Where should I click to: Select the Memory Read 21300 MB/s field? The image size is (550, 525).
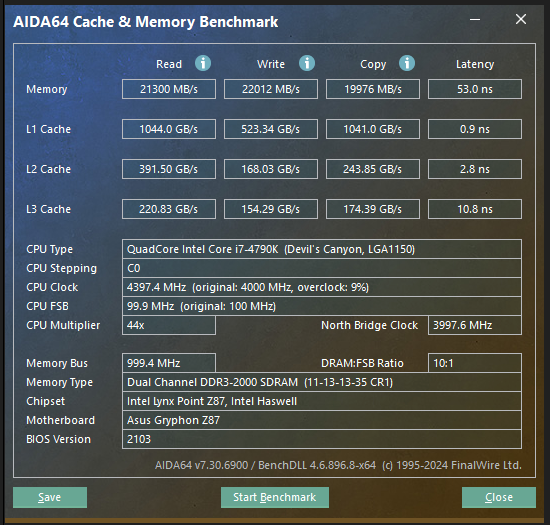[x=169, y=89]
